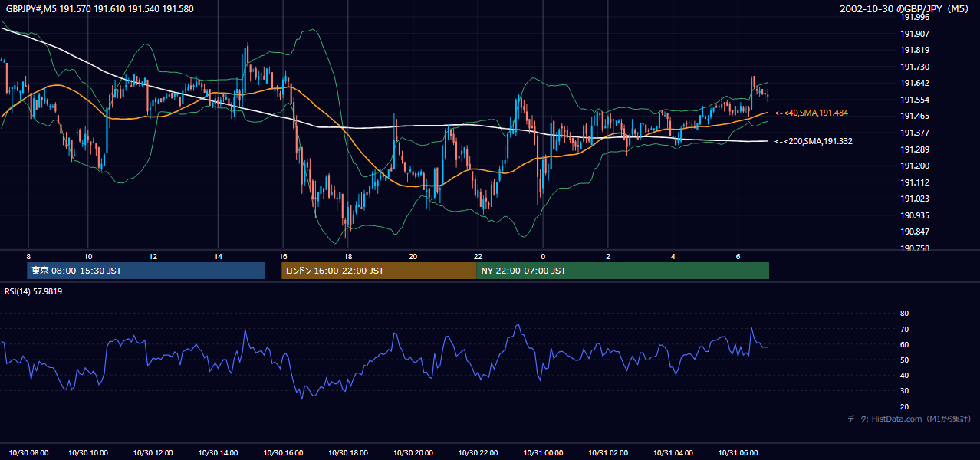
Task: Click price axis label 191.730
Action: click(x=914, y=67)
